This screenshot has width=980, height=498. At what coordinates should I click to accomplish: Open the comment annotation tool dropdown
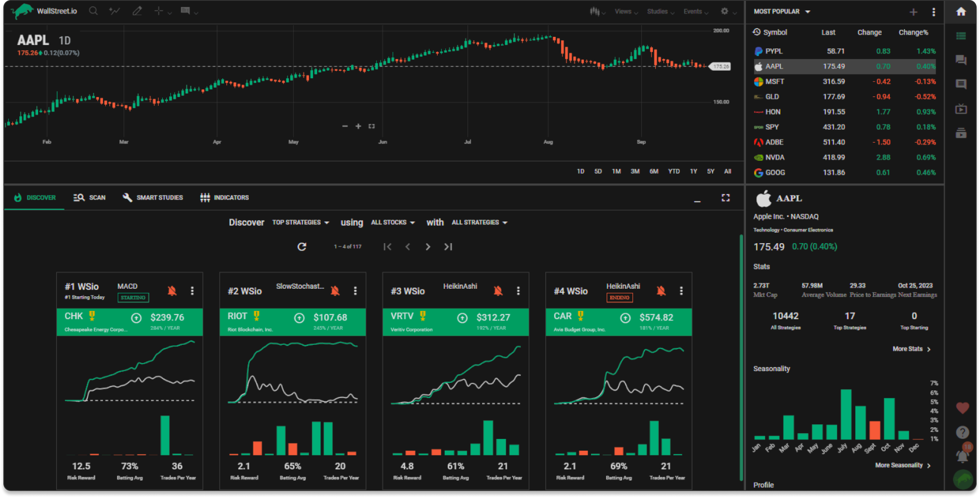coord(189,11)
